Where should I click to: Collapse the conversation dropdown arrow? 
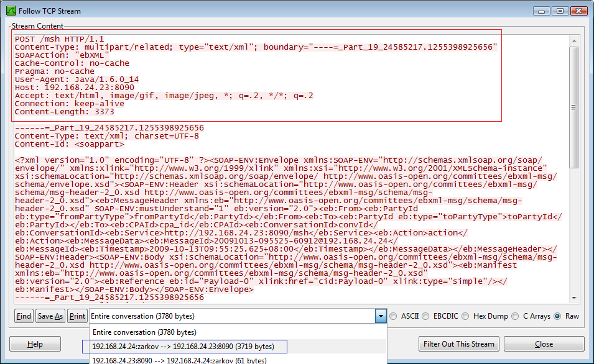[381, 316]
